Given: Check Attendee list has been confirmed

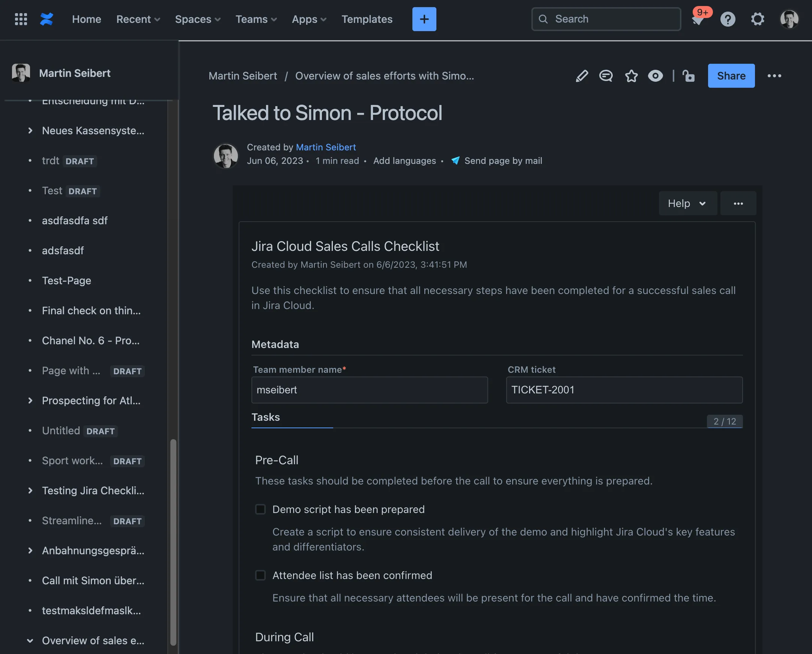Looking at the screenshot, I should (260, 575).
